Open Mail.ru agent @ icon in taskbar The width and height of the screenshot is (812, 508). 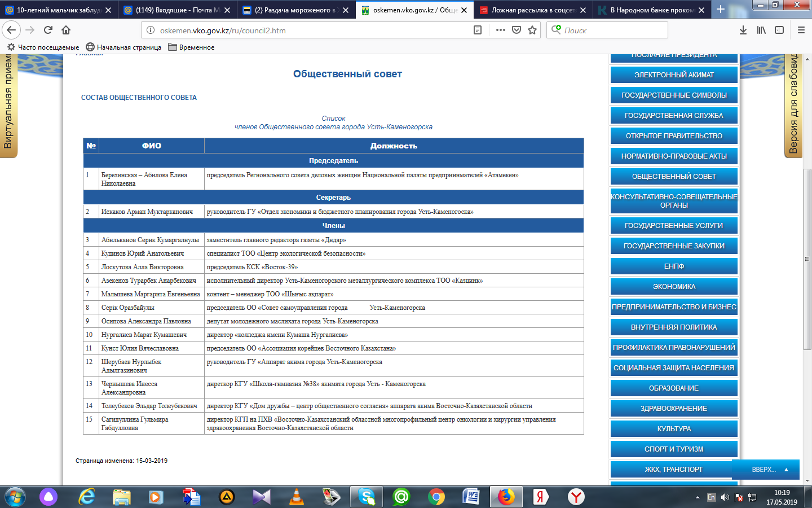click(x=401, y=497)
